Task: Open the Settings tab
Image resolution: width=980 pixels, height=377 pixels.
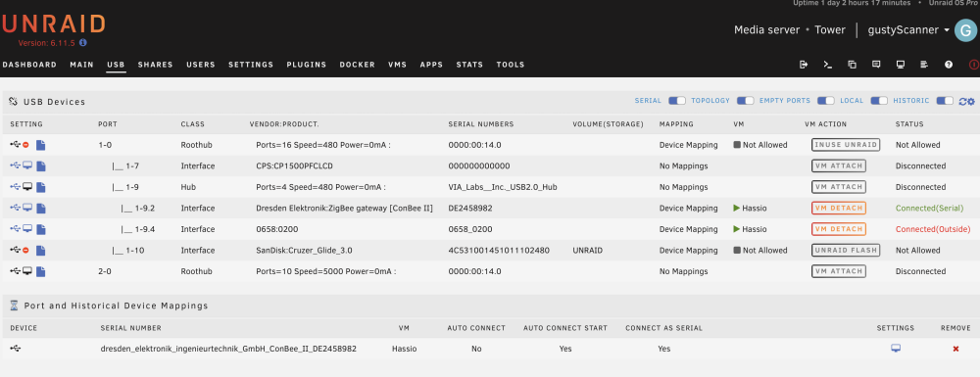Action: [251, 65]
